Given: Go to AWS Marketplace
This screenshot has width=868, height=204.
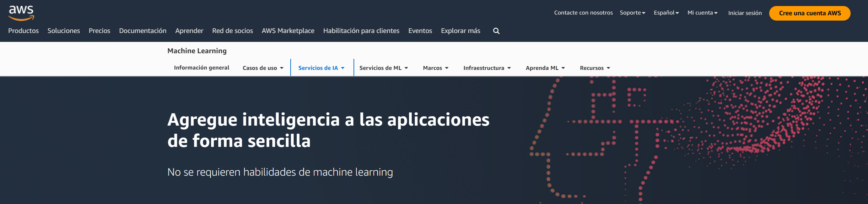Looking at the screenshot, I should 288,31.
